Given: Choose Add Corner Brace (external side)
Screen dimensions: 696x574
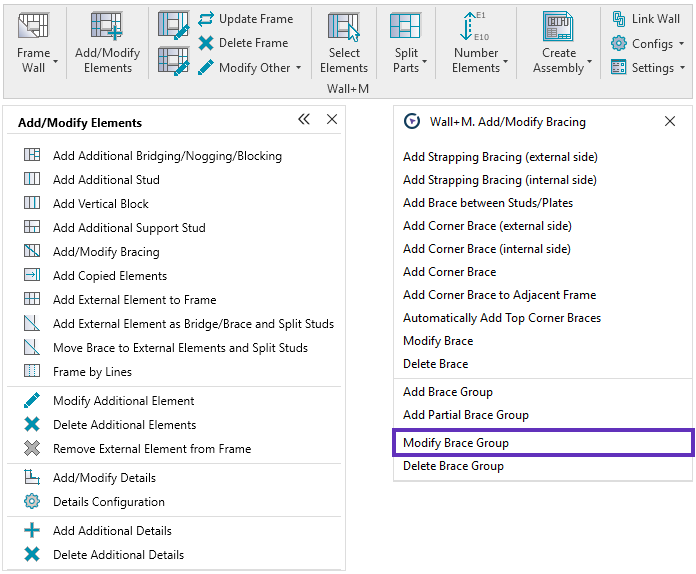Looking at the screenshot, I should 487,226.
